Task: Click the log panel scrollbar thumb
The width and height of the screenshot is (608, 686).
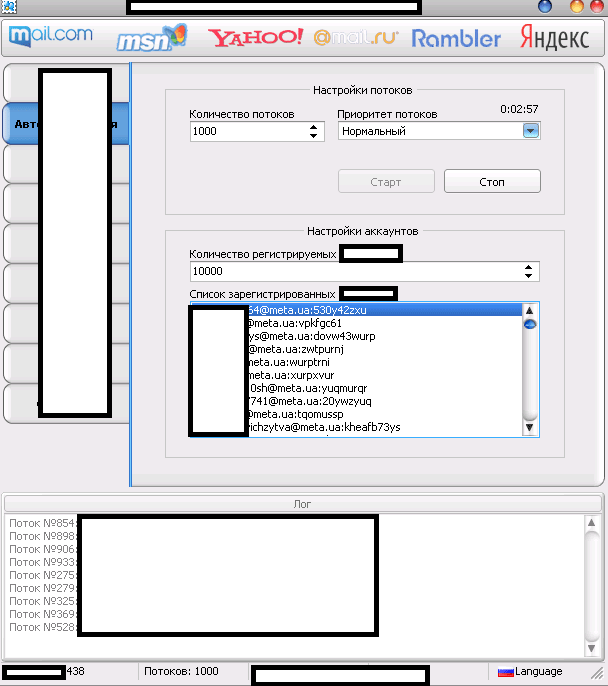Action: (591, 584)
